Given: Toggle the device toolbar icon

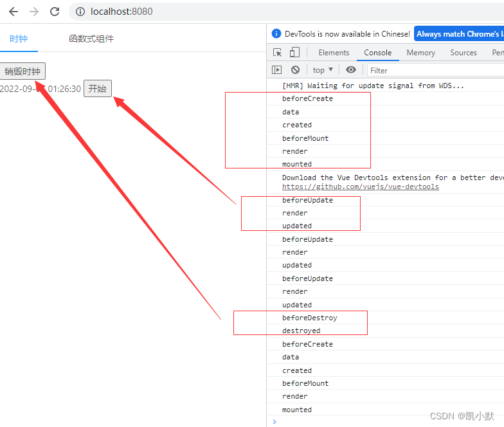Looking at the screenshot, I should click(294, 53).
